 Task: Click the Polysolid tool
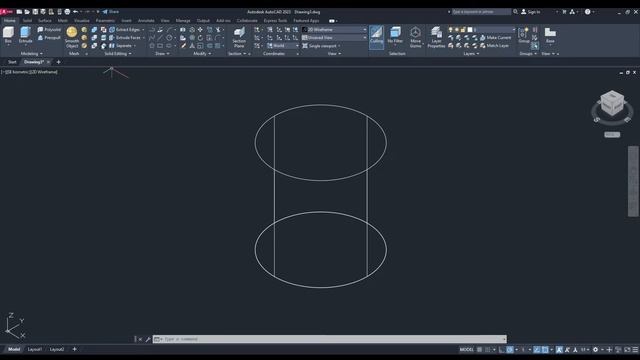click(49, 30)
